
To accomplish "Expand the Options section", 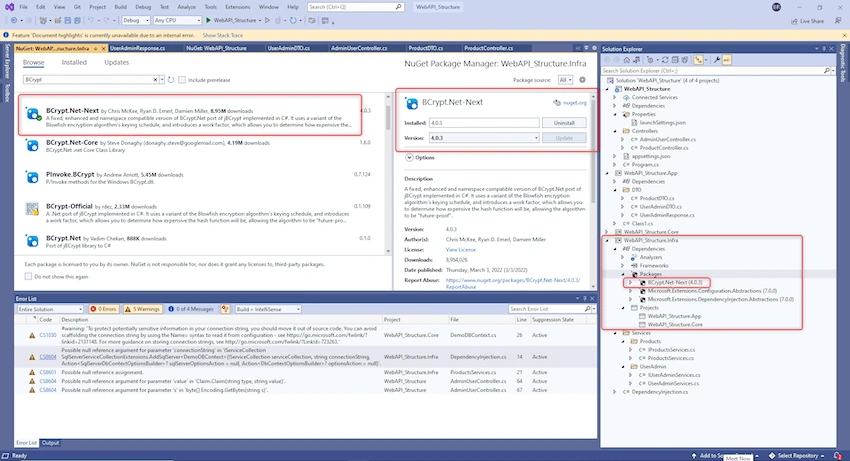I will pyautogui.click(x=409, y=157).
